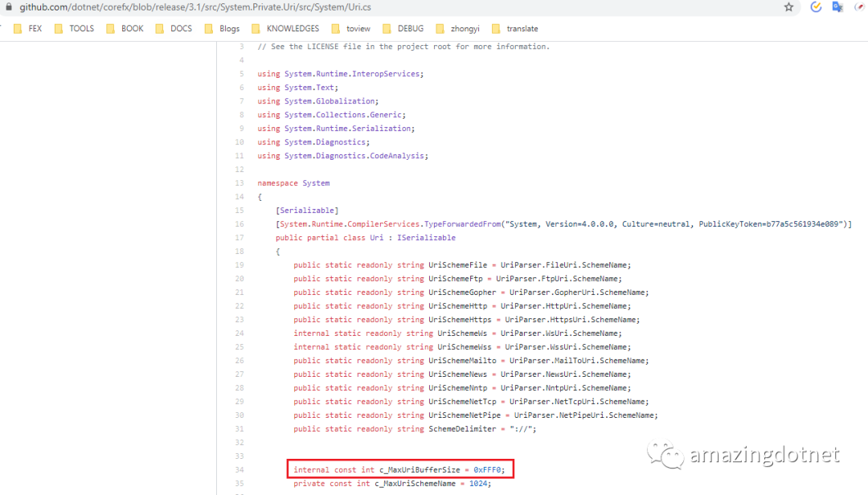The width and height of the screenshot is (868, 495).
Task: Click 'using System.Runtime.InteropServices' line
Action: [x=341, y=74]
